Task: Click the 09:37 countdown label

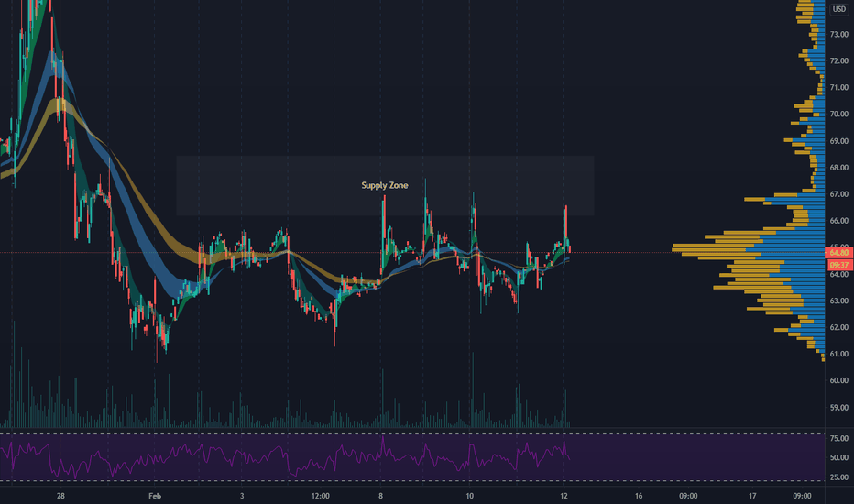Action: 839,265
